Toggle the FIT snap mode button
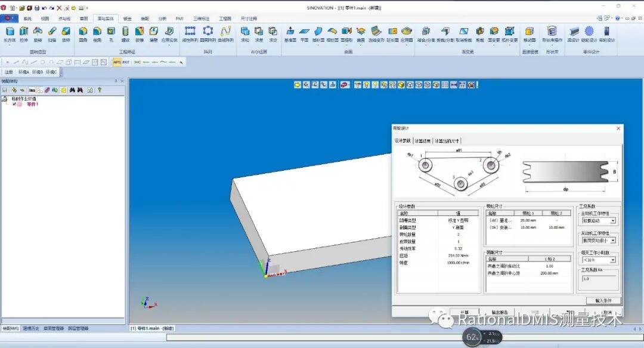 (x=126, y=62)
